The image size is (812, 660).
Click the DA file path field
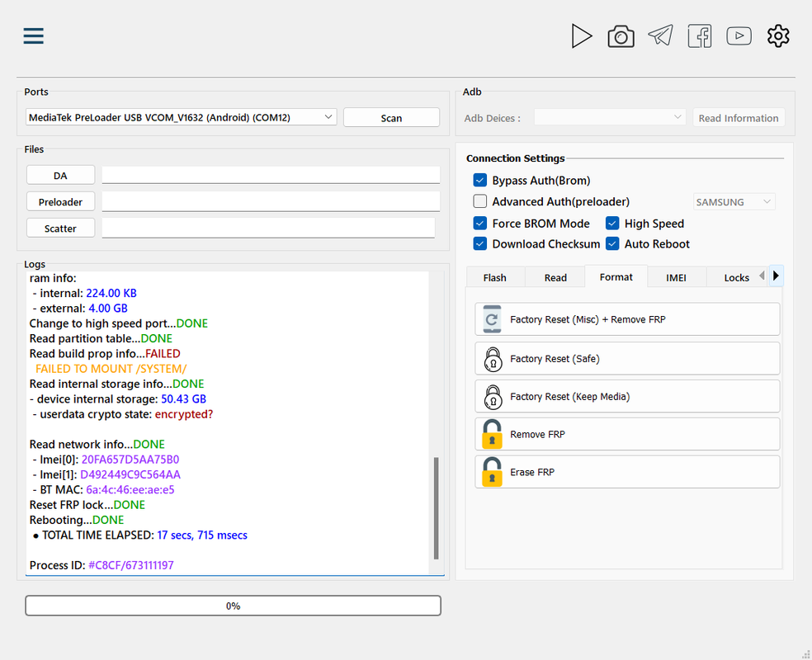pos(271,175)
